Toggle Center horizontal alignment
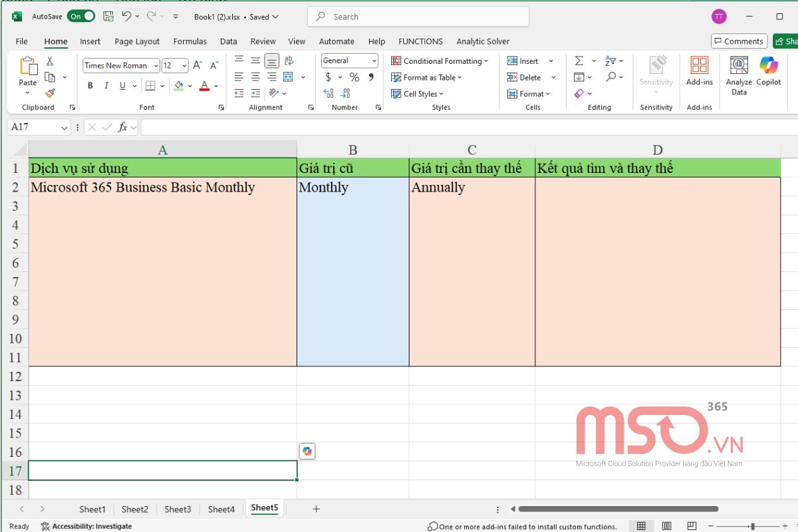The image size is (798, 532). point(255,77)
